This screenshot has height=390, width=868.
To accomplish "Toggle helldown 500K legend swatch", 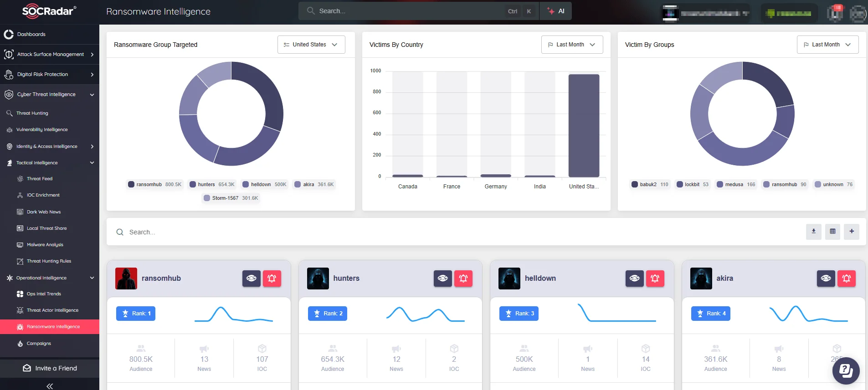I will (x=246, y=184).
